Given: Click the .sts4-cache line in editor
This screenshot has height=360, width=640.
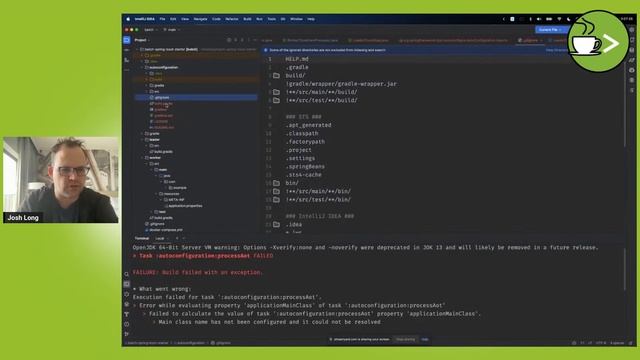Looking at the screenshot, I should (304, 175).
